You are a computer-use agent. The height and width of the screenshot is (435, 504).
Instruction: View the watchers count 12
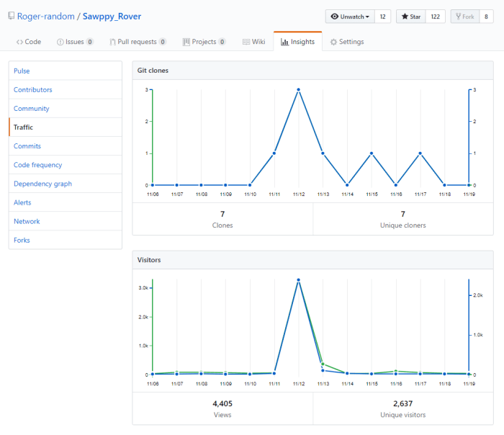(x=383, y=17)
